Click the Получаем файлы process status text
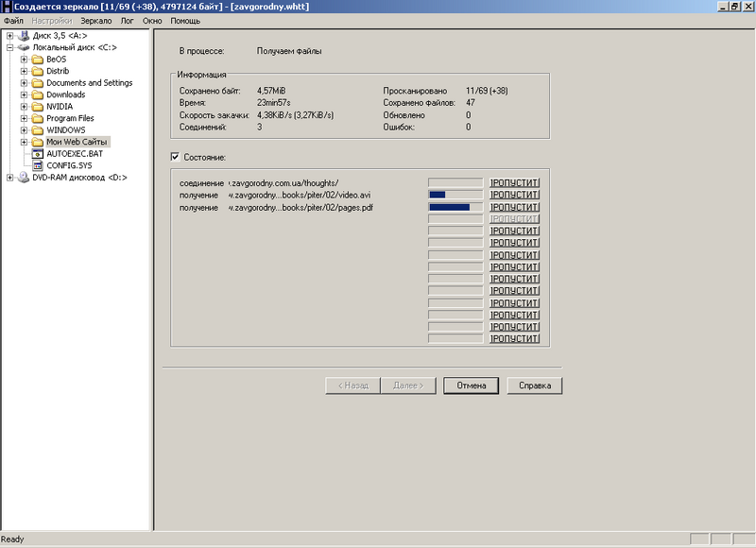This screenshot has width=756, height=548. click(x=289, y=51)
